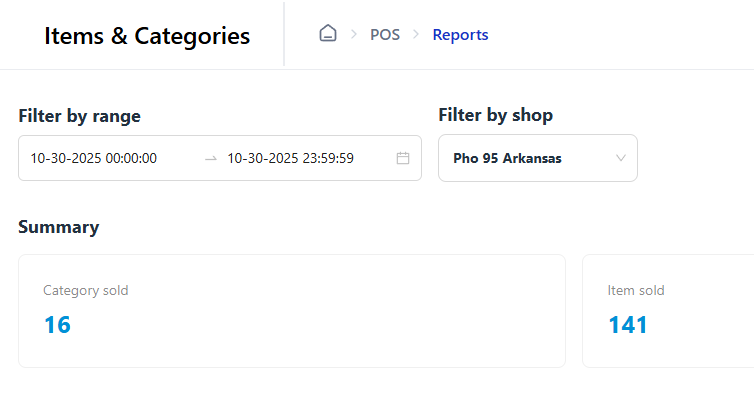Screen dimensions: 754x406
Task: Click the item count value 141
Action: point(628,325)
